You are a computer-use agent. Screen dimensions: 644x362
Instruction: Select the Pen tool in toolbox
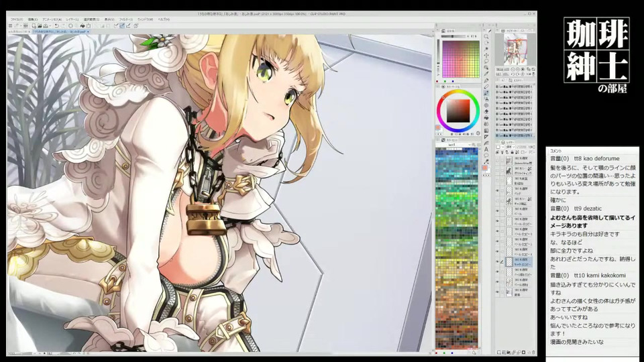[486, 80]
